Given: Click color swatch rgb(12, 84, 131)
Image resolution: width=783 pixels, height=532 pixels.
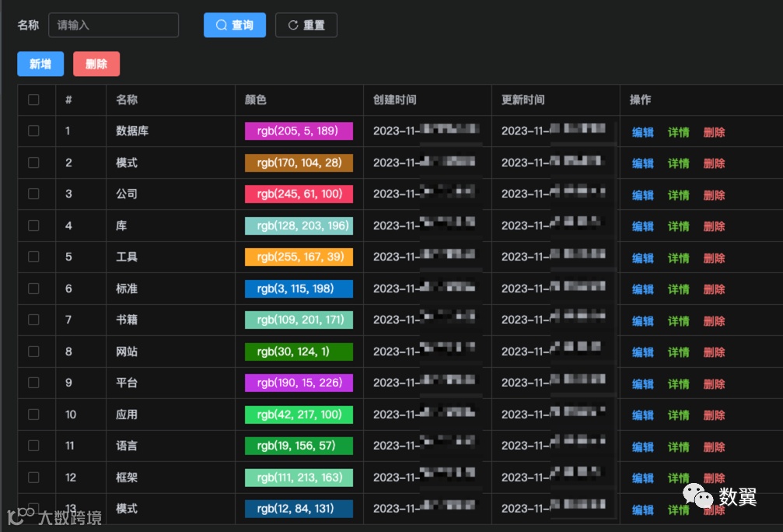Looking at the screenshot, I should (x=299, y=509).
